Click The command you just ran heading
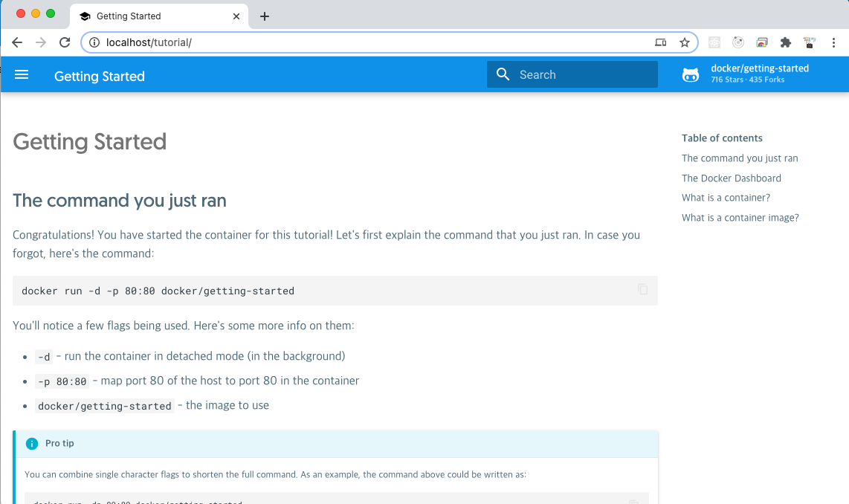This screenshot has width=849, height=504. (120, 201)
